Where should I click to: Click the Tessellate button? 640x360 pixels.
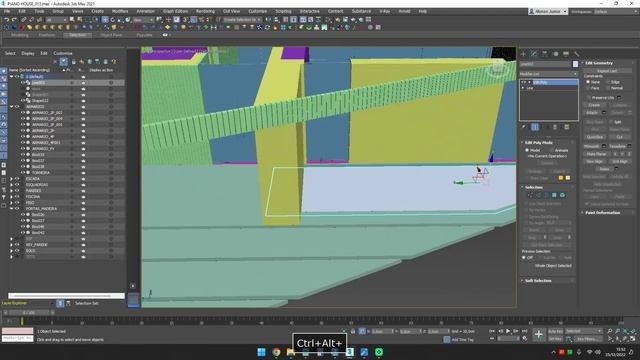coord(617,146)
